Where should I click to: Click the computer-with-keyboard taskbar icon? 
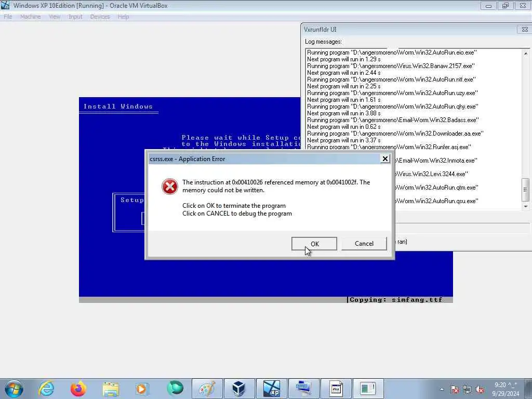303,389
